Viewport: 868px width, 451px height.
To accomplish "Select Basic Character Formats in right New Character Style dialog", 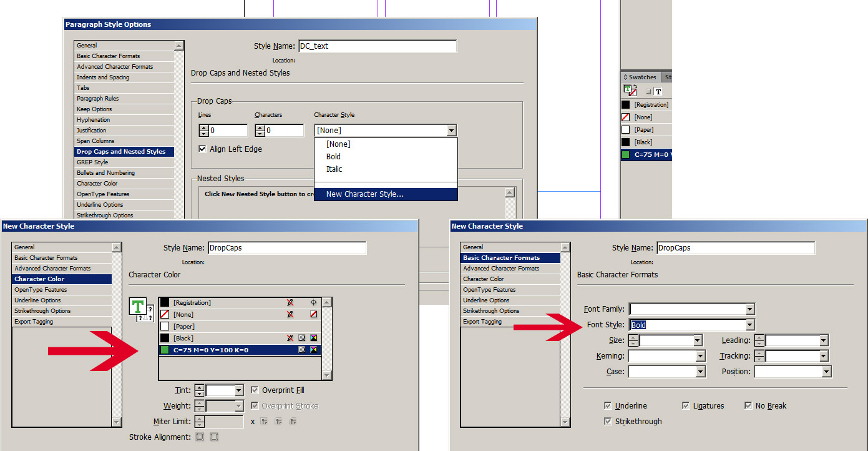I will point(510,258).
